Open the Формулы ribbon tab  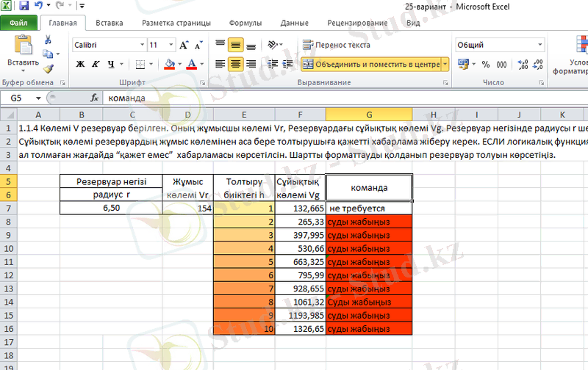click(245, 23)
